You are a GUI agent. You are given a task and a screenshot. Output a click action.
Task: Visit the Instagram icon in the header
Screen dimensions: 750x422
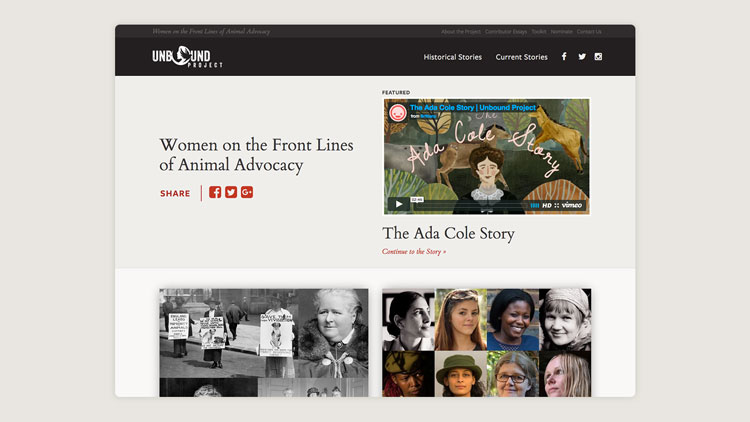tap(599, 57)
